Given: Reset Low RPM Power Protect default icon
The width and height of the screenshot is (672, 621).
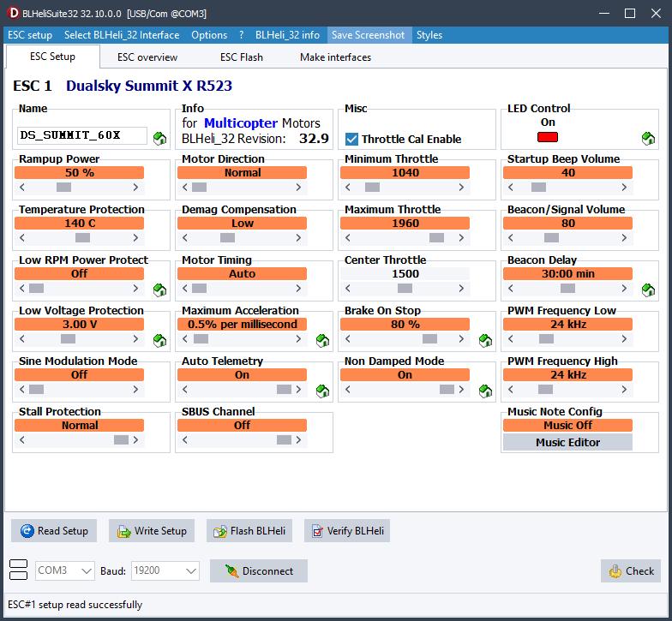Looking at the screenshot, I should [159, 290].
